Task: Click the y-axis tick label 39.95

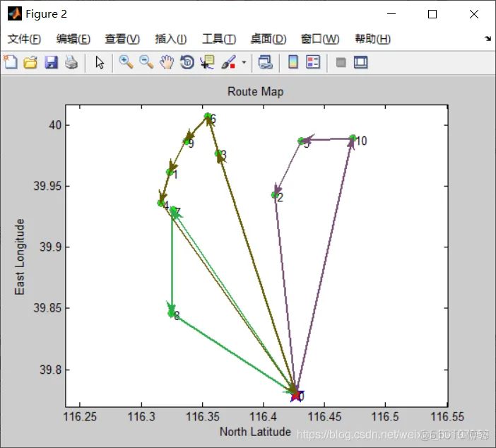Action: point(47,186)
